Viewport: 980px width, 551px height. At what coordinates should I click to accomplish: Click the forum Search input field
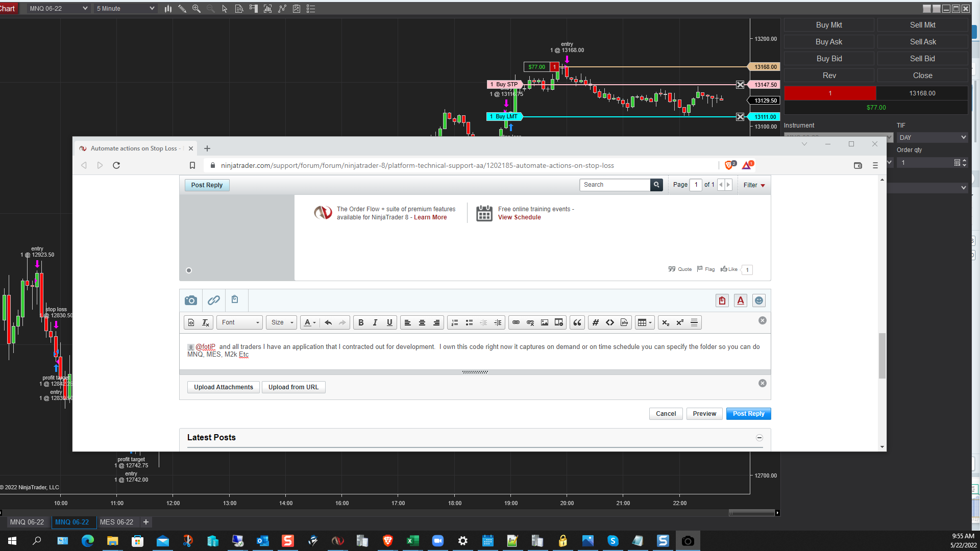coord(616,185)
